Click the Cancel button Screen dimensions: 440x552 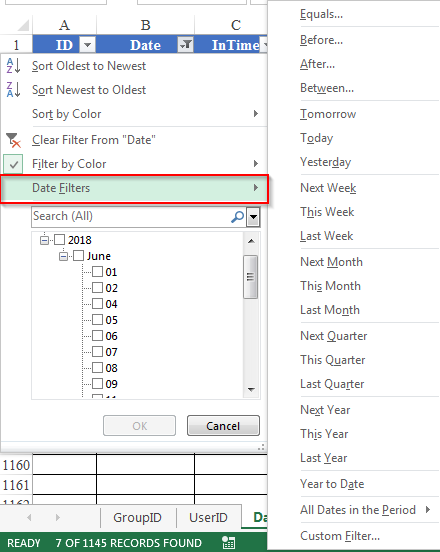point(223,426)
